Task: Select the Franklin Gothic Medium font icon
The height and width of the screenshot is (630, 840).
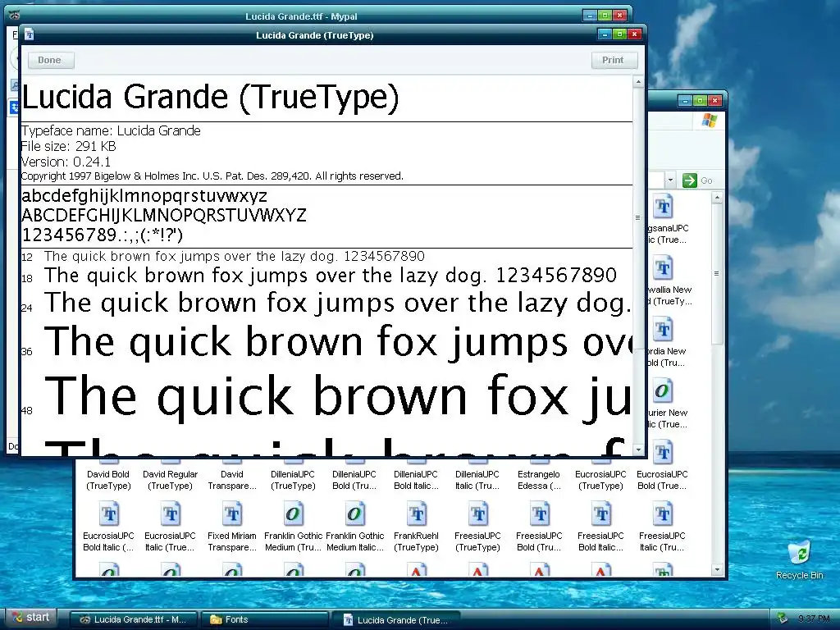Action: tap(293, 514)
